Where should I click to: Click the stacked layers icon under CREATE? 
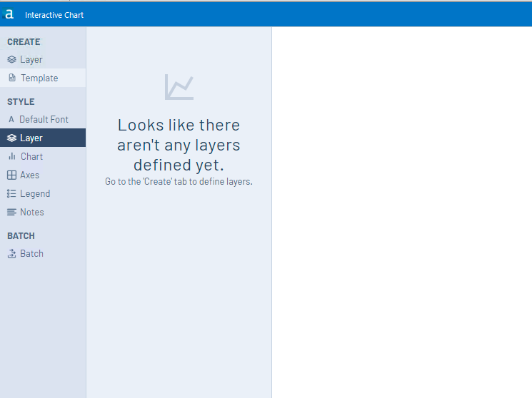click(x=11, y=59)
